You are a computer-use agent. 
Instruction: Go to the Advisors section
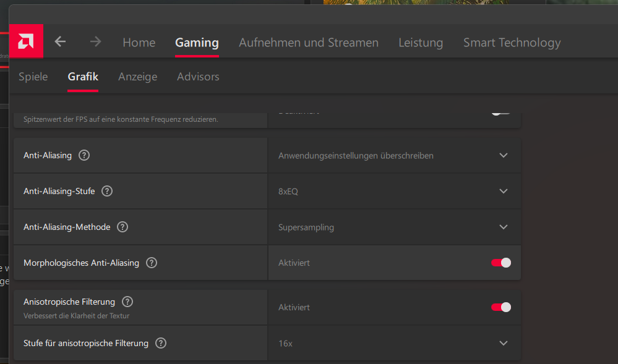coord(198,77)
